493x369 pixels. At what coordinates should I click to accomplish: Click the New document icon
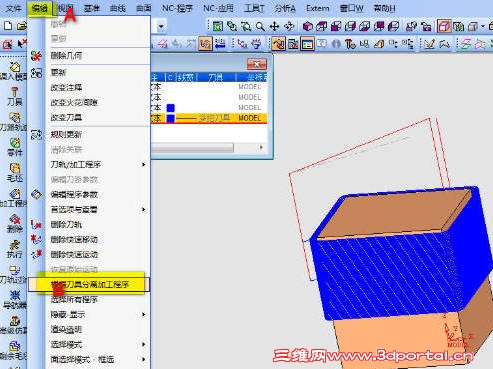8,26
